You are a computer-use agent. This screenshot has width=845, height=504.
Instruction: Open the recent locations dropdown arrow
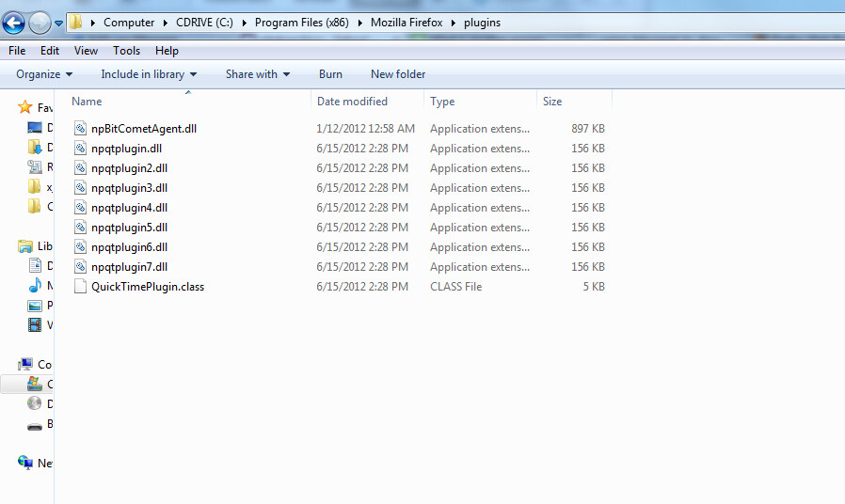(59, 23)
